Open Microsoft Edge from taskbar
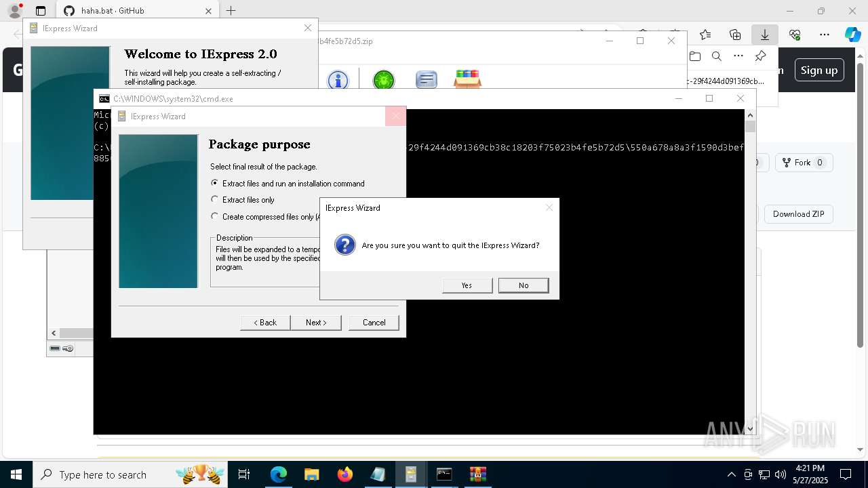 [x=279, y=474]
